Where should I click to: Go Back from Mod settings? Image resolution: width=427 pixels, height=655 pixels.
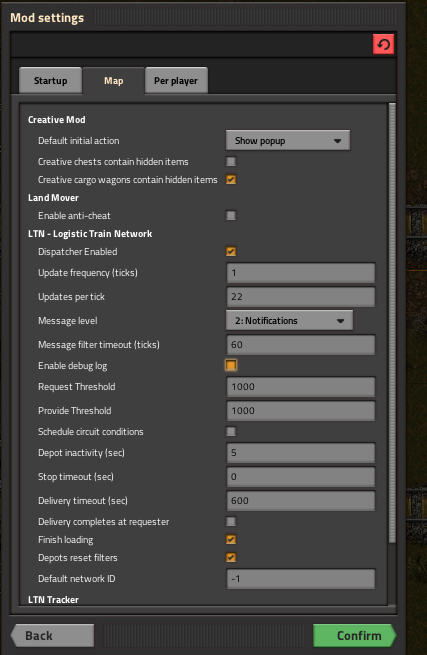click(x=52, y=636)
